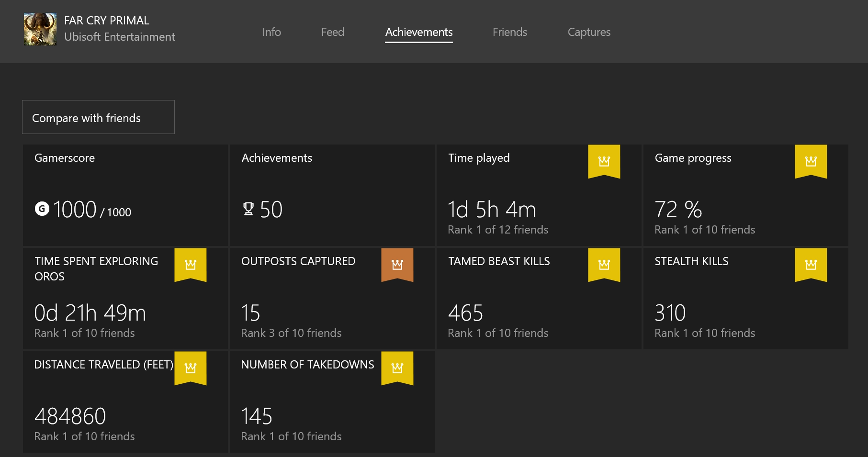868x457 pixels.
Task: Click the 15 outposts captured value
Action: point(250,313)
